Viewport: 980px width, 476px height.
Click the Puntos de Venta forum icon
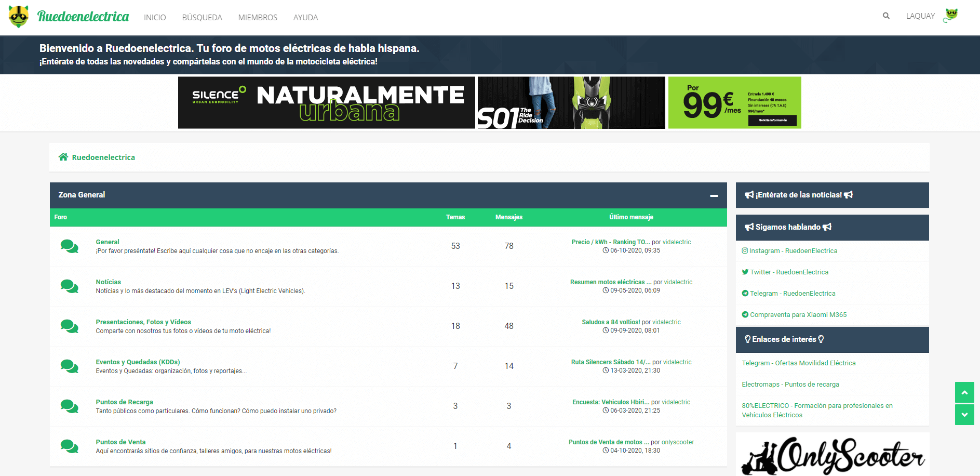pos(69,446)
